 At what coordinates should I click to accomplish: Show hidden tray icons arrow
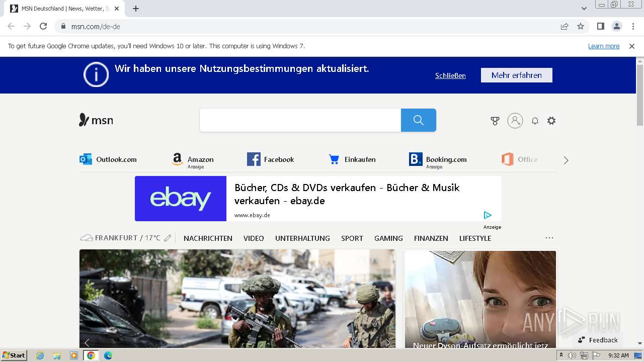pyautogui.click(x=561, y=355)
